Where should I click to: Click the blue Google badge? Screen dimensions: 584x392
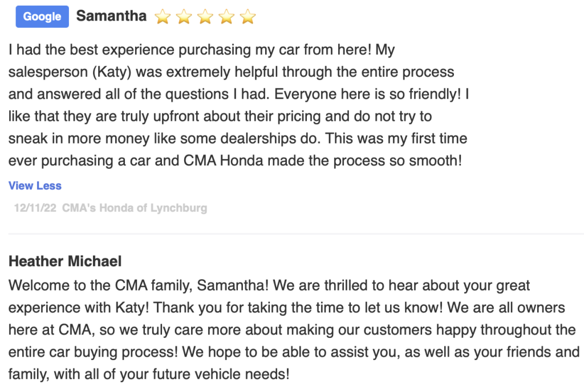pyautogui.click(x=42, y=17)
